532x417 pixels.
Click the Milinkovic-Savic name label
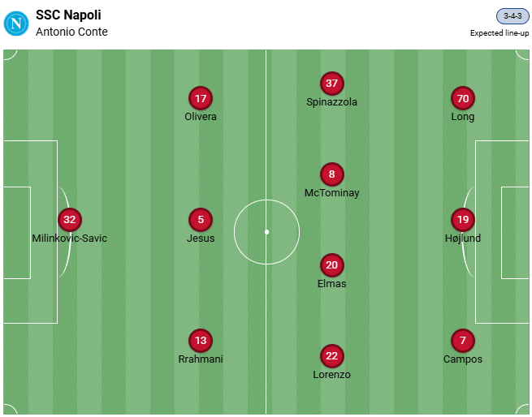[70, 239]
